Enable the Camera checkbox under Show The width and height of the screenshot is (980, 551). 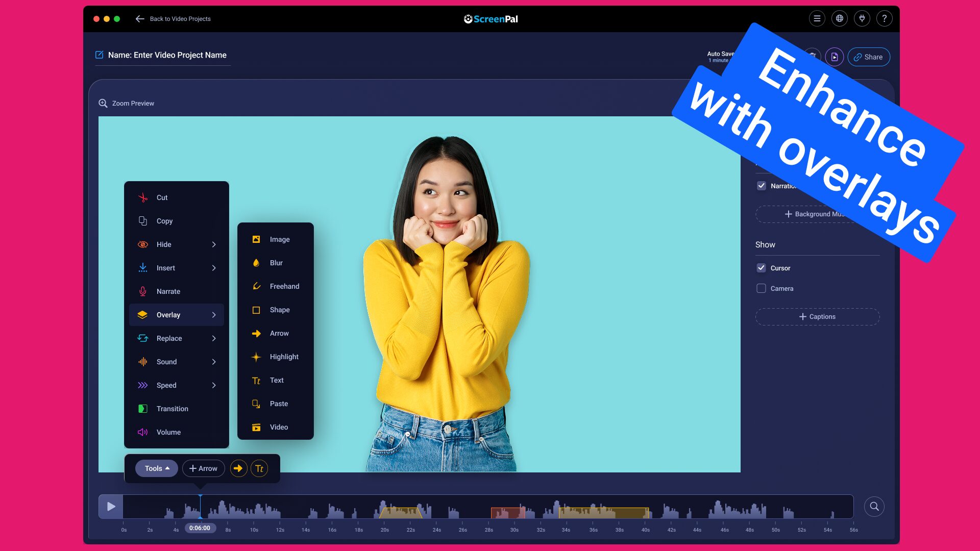761,288
